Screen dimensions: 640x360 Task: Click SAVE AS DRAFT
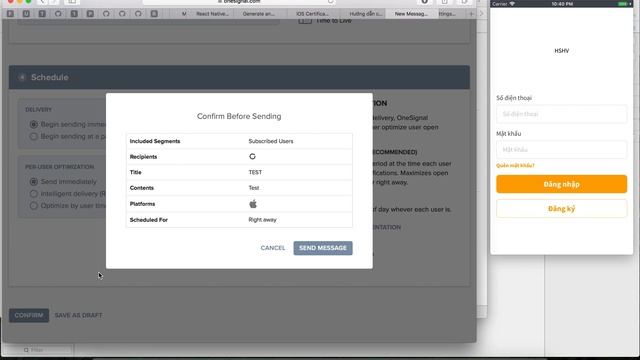point(78,315)
